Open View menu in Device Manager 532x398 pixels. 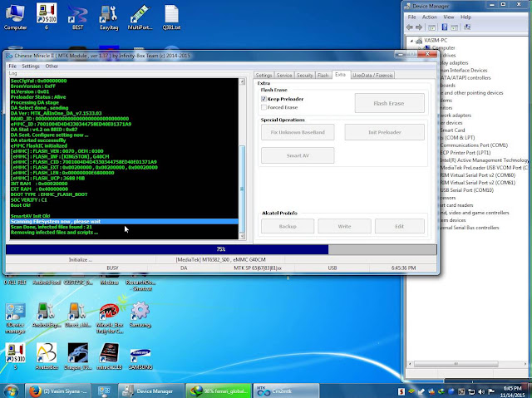click(449, 17)
